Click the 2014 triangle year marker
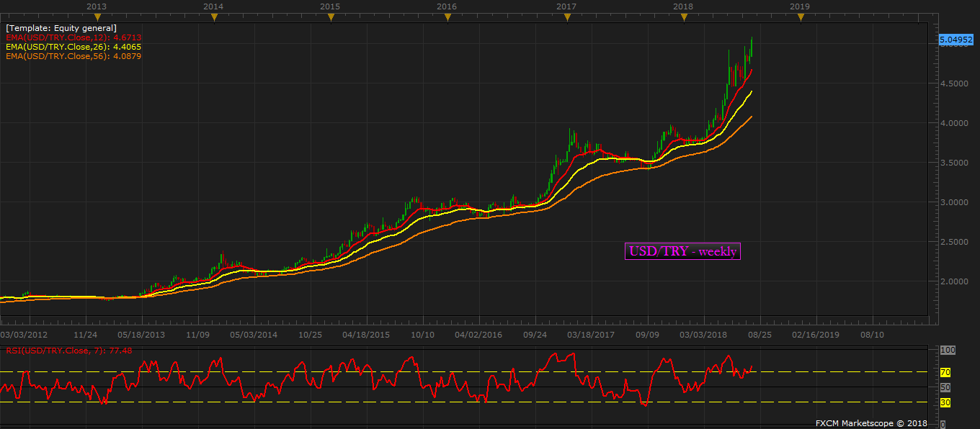The height and width of the screenshot is (429, 980). point(214,17)
